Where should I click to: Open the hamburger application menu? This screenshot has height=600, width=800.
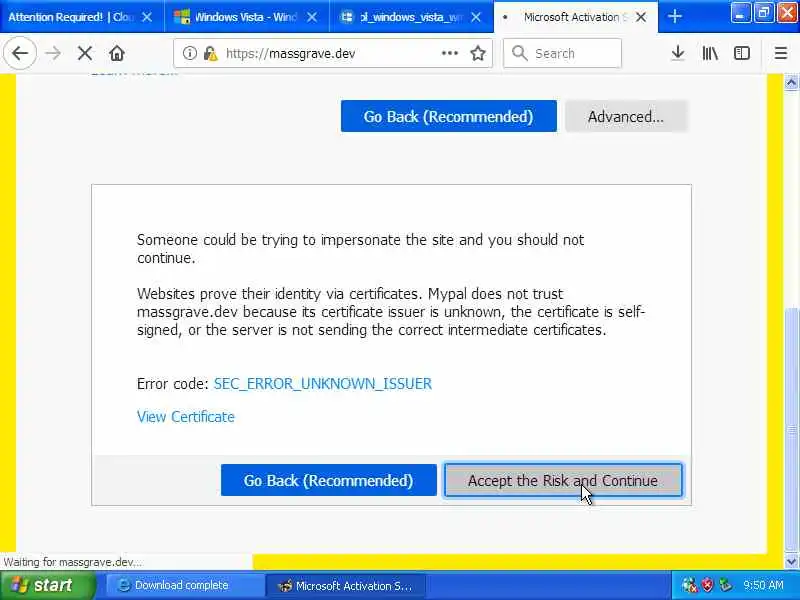click(781, 53)
